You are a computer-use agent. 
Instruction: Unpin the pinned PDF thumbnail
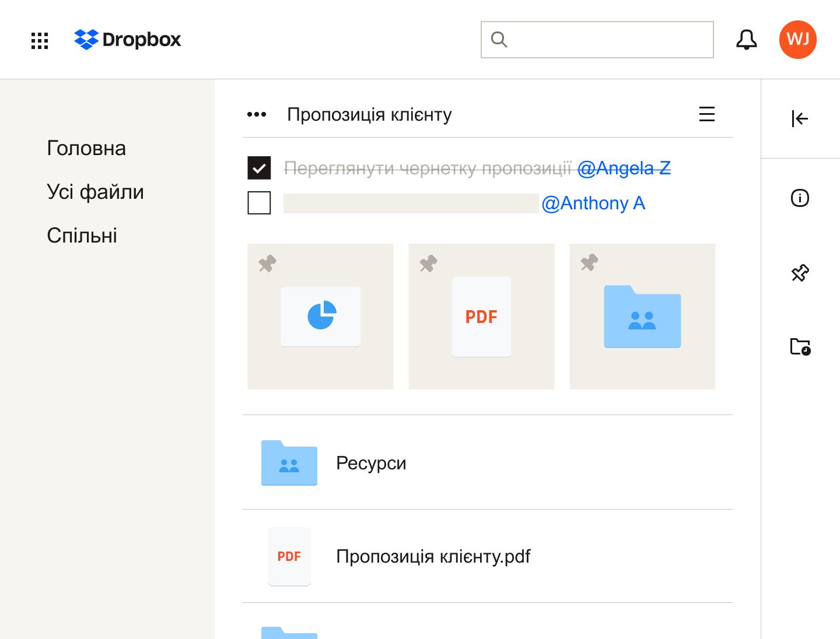[x=428, y=264]
